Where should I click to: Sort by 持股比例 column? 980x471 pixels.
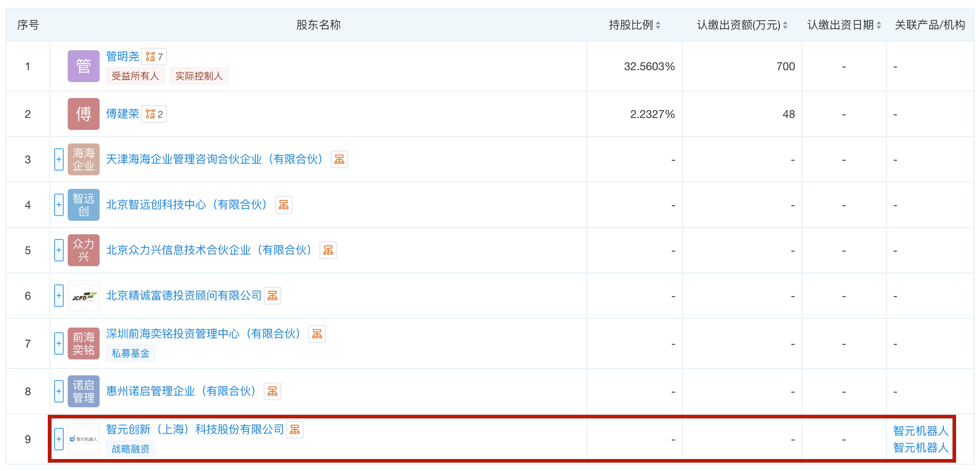click(658, 25)
